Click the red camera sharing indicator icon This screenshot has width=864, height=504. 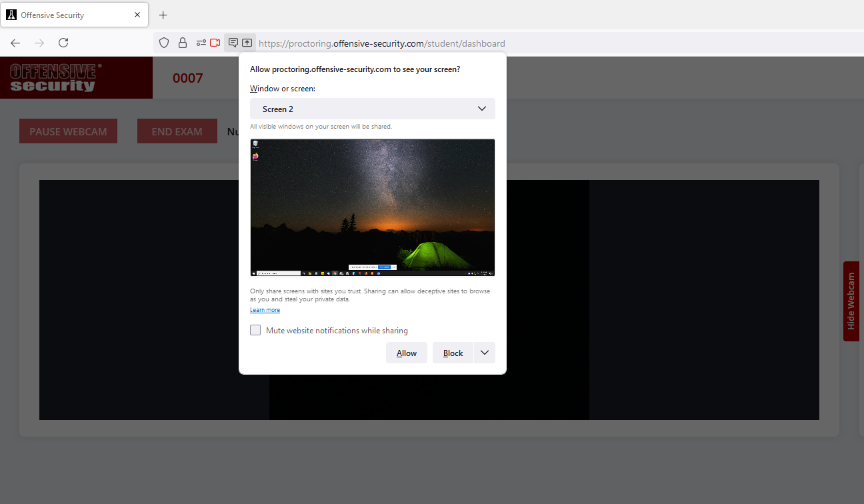coord(215,43)
